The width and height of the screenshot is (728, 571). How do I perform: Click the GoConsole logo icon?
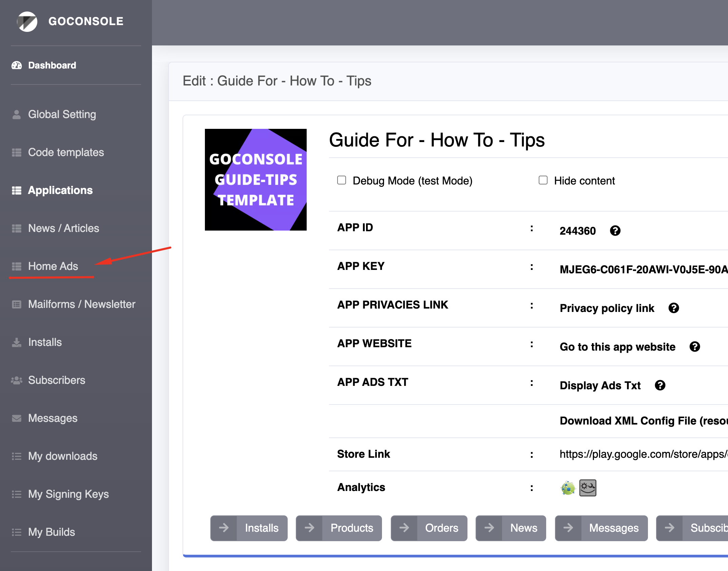point(27,21)
